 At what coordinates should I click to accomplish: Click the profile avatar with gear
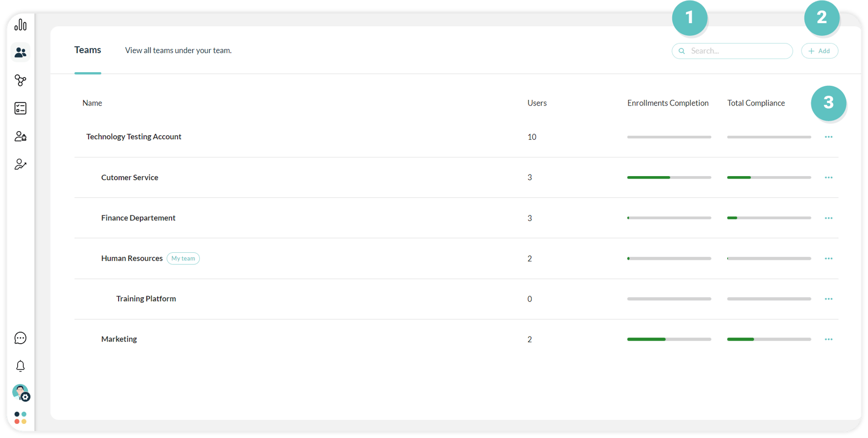pyautogui.click(x=21, y=393)
